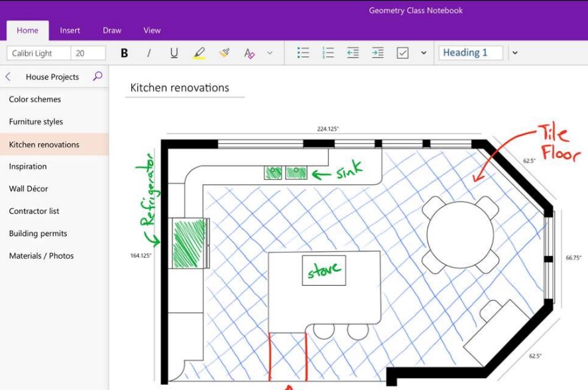588x390 pixels.
Task: Open the View tab
Action: click(152, 31)
